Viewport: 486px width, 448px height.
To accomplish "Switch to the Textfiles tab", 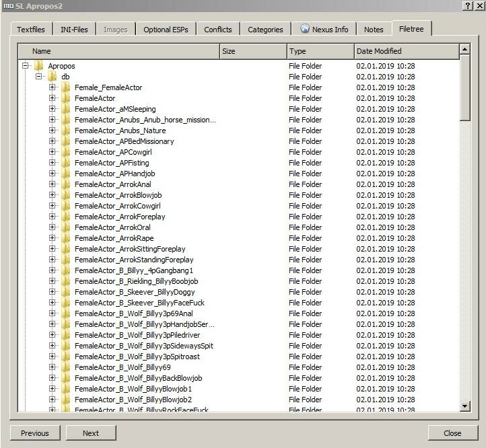I will 31,30.
